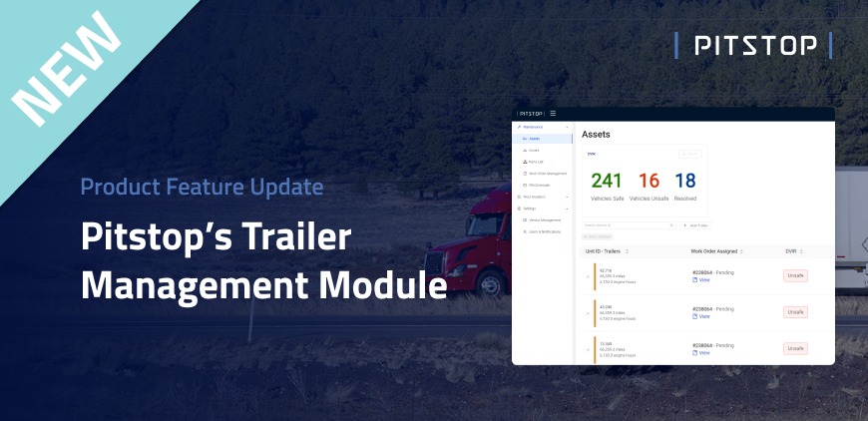Click the Fleet Analytics icon in sidebar

(519, 197)
